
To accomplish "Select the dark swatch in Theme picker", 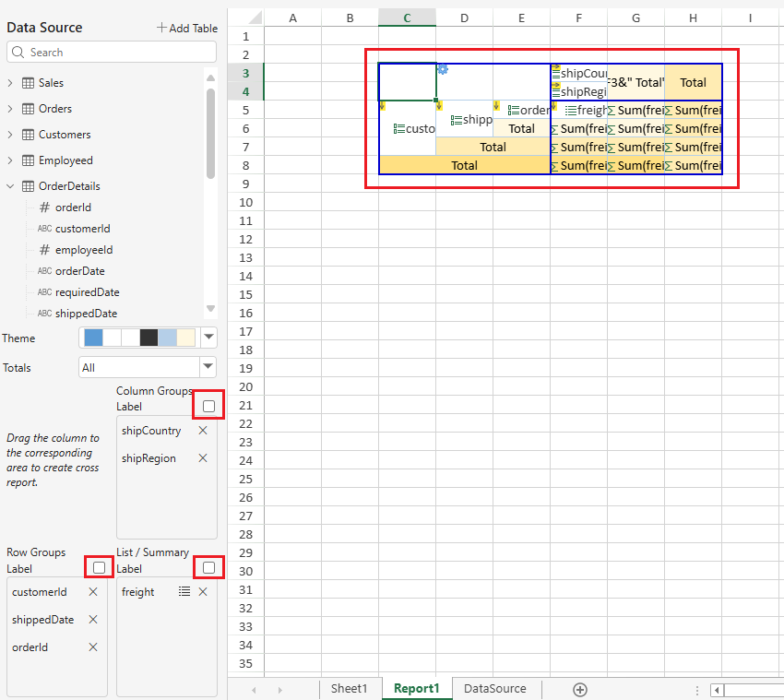I will tap(148, 338).
